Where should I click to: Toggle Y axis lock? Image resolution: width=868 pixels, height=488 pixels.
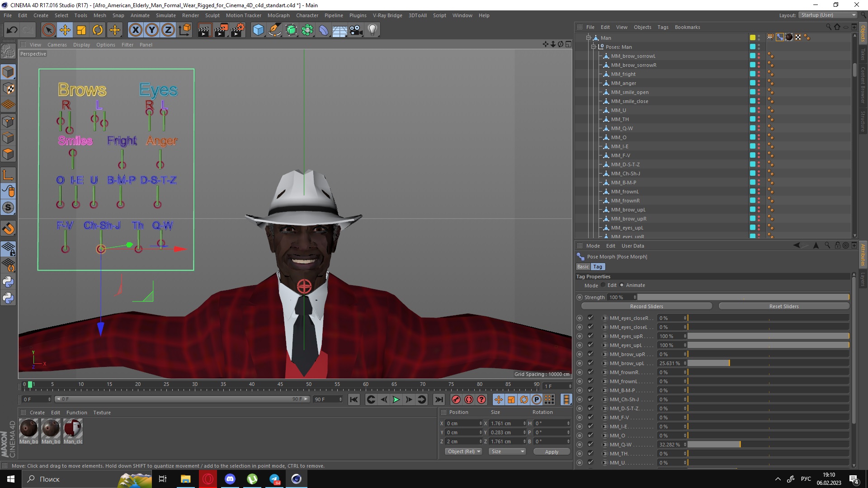coord(152,30)
